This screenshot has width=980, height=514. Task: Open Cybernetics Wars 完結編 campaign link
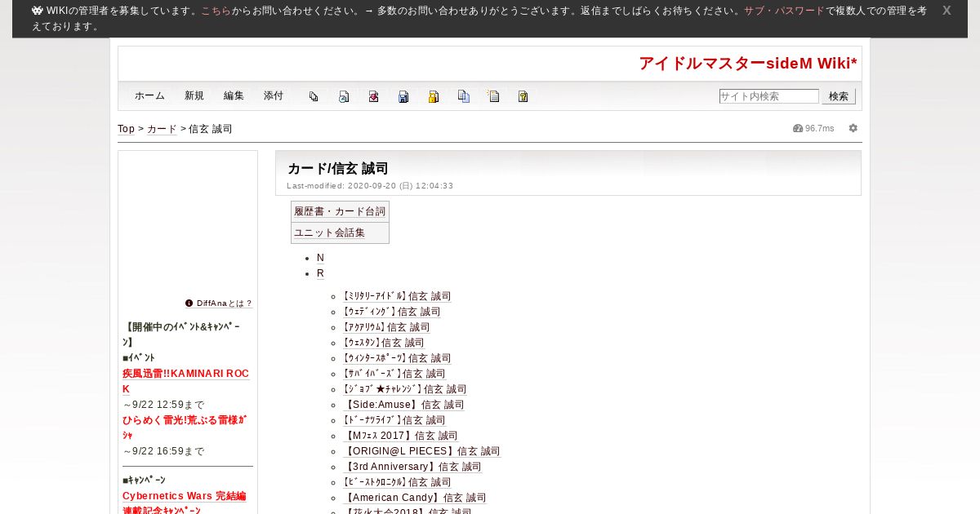click(185, 496)
